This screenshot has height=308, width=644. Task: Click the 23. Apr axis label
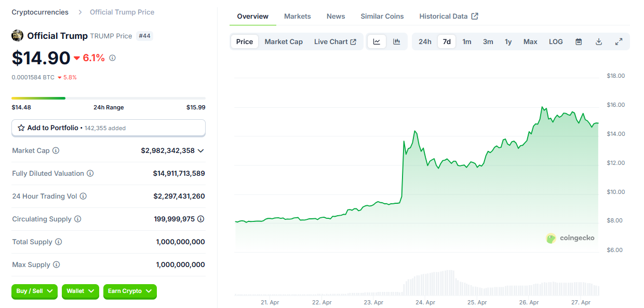coord(373,302)
